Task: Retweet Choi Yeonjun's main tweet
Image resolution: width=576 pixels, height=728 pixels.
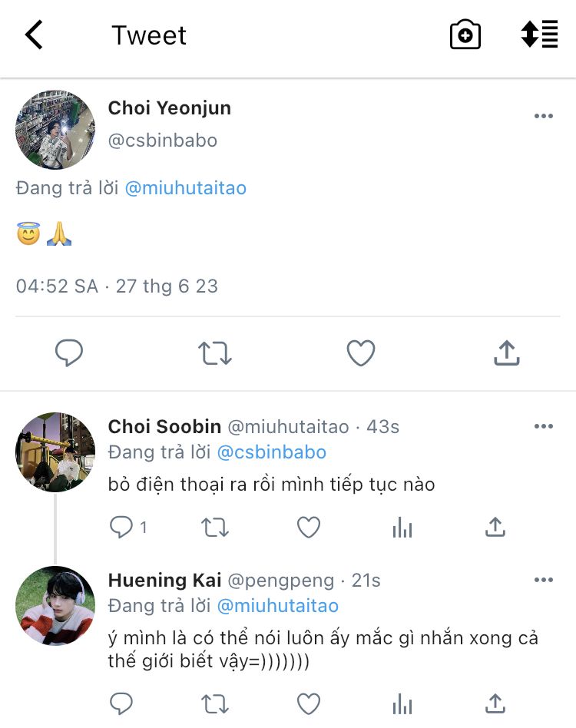Action: 215,353
